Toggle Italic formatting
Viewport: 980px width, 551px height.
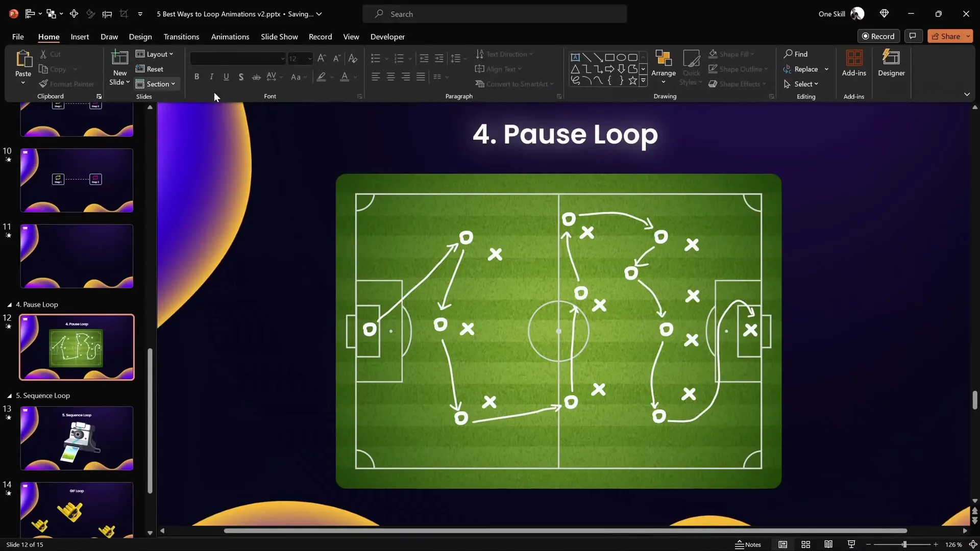211,77
